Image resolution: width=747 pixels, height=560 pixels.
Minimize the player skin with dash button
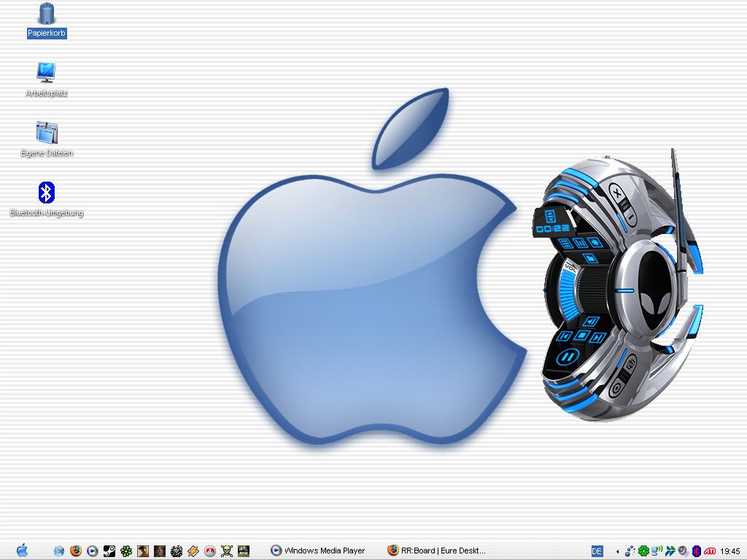tap(630, 217)
